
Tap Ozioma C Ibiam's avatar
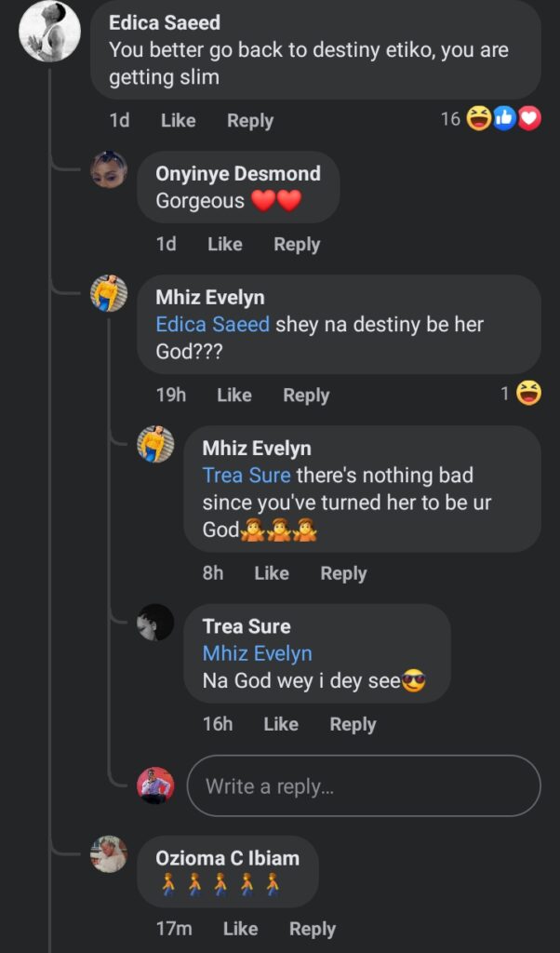[109, 854]
